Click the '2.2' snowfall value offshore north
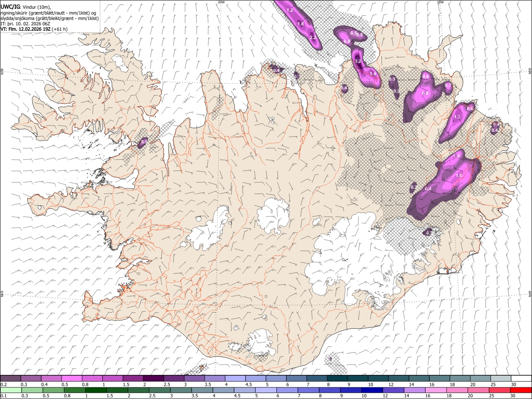This screenshot has width=532, height=399. (x=313, y=37)
